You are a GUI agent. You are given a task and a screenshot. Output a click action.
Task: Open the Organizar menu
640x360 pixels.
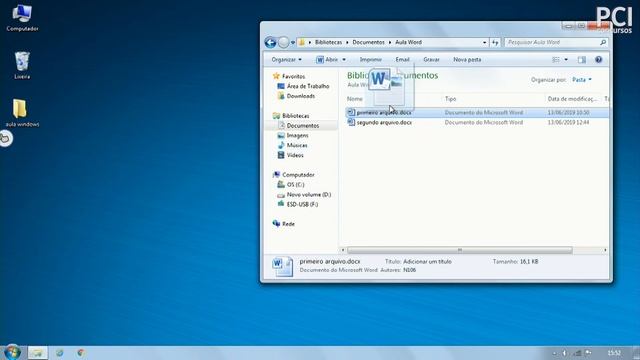(287, 60)
